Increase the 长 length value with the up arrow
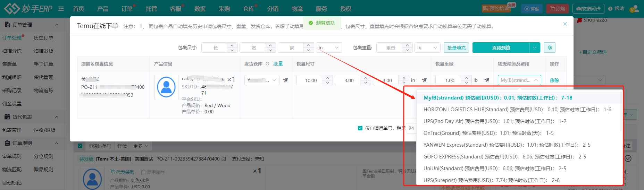The image size is (644, 190). [x=232, y=45]
